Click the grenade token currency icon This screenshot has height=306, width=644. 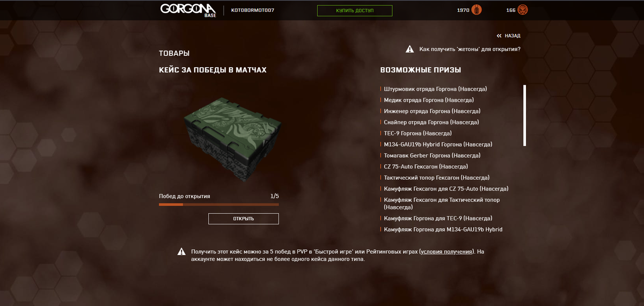tap(477, 10)
